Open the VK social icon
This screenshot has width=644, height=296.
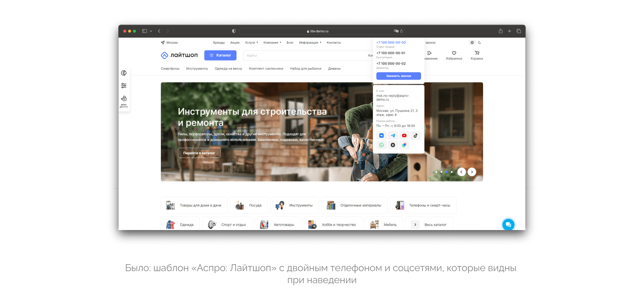pyautogui.click(x=382, y=136)
